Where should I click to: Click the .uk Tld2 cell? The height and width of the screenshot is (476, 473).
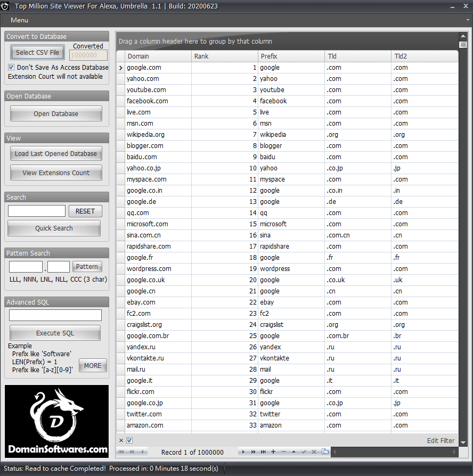point(425,280)
